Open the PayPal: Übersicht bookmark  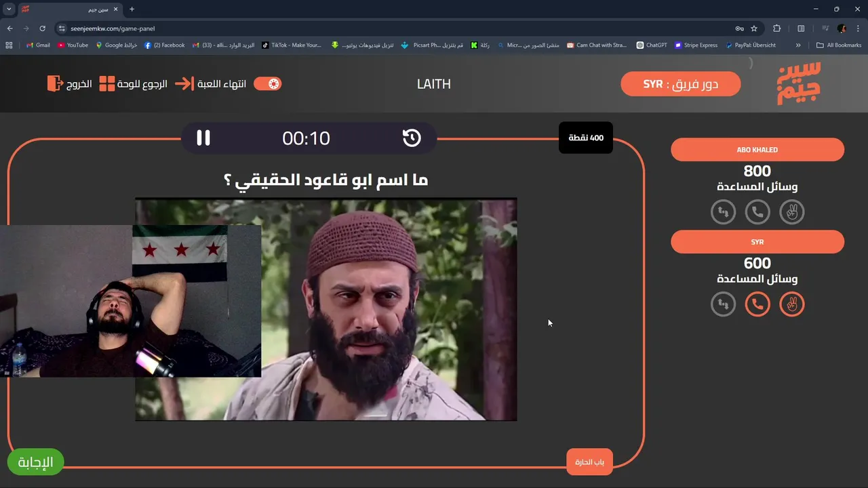[750, 45]
